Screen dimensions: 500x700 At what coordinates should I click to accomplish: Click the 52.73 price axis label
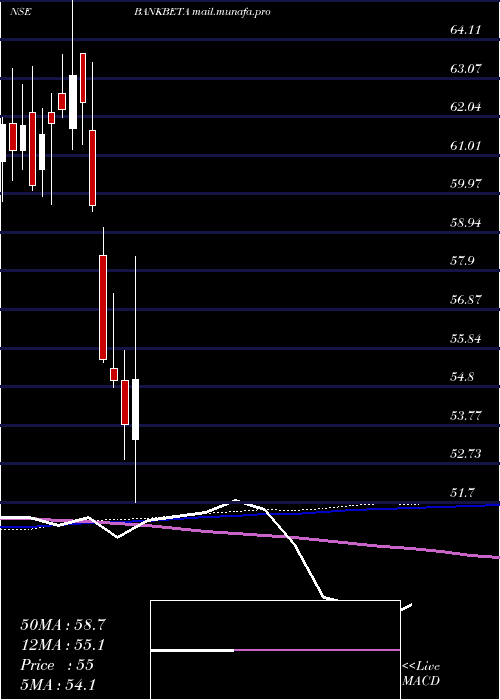pos(465,453)
